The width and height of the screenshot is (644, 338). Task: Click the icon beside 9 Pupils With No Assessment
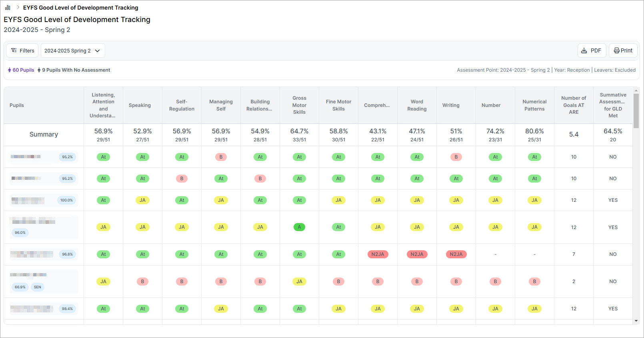point(39,70)
